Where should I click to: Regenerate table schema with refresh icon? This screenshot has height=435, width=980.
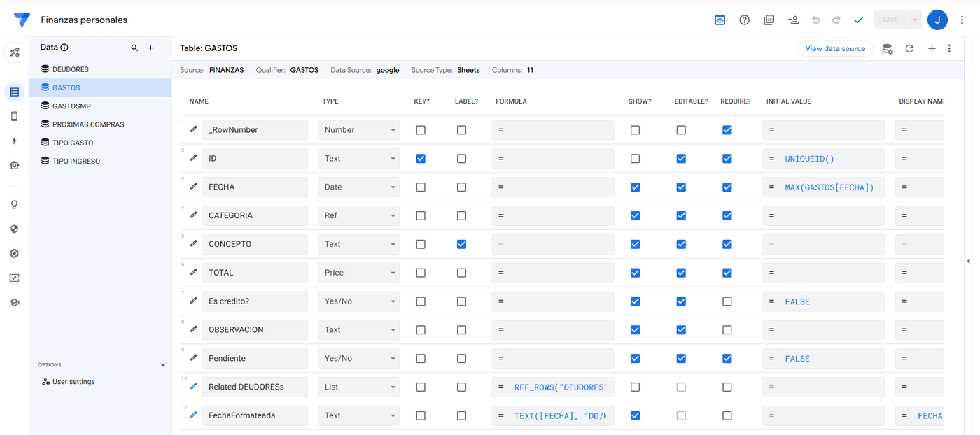coord(909,48)
